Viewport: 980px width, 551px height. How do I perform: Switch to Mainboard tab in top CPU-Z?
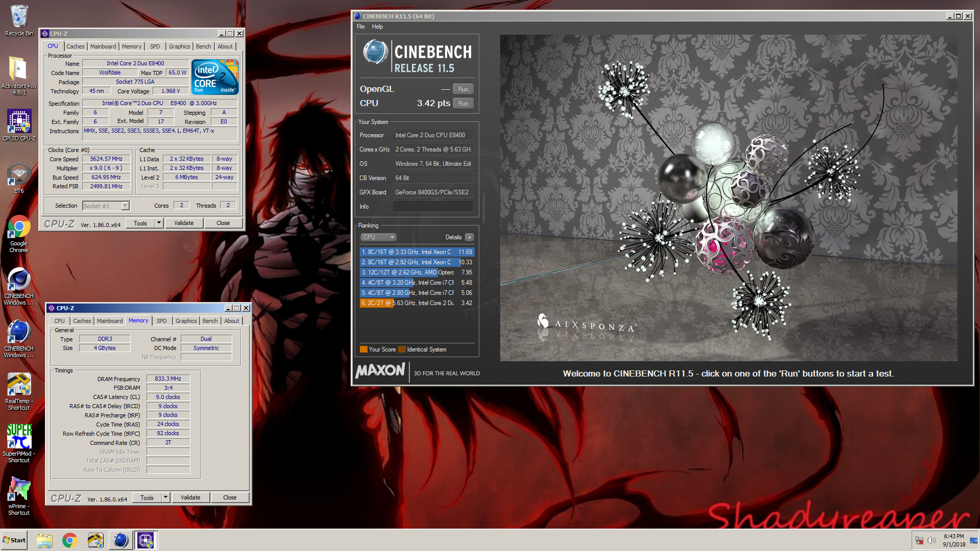pyautogui.click(x=103, y=46)
